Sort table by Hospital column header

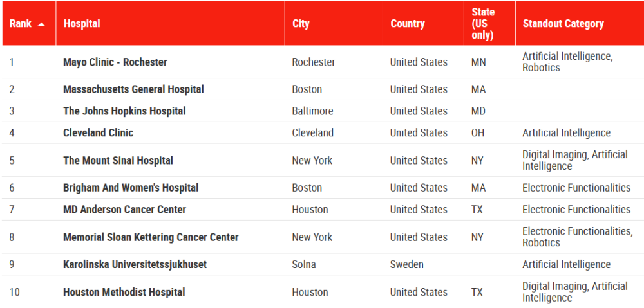pyautogui.click(x=82, y=23)
